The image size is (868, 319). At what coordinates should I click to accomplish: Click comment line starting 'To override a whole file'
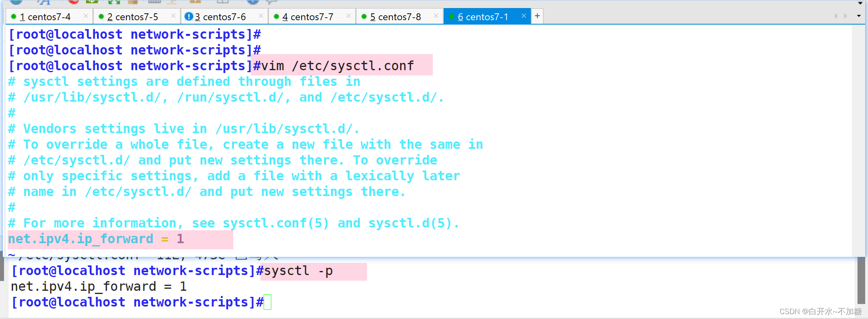tap(245, 144)
